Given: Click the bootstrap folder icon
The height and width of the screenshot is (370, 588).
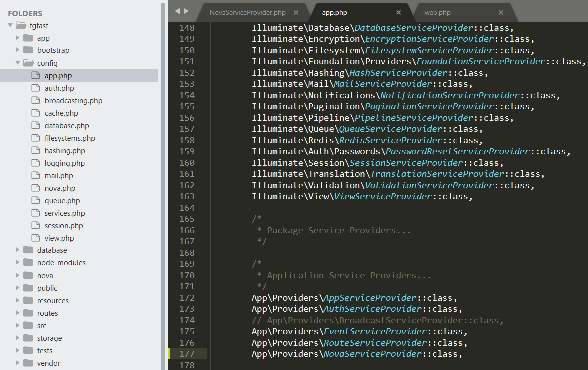Looking at the screenshot, I should (28, 50).
